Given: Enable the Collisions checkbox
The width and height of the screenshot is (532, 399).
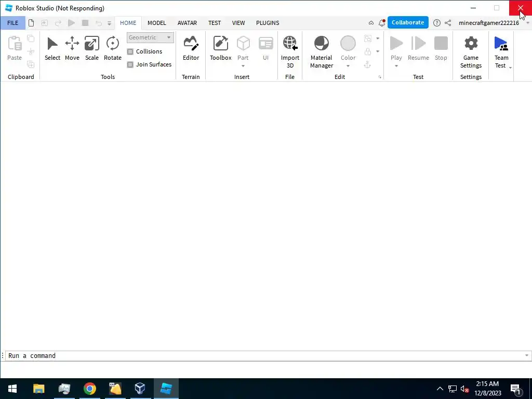Looking at the screenshot, I should (130, 51).
